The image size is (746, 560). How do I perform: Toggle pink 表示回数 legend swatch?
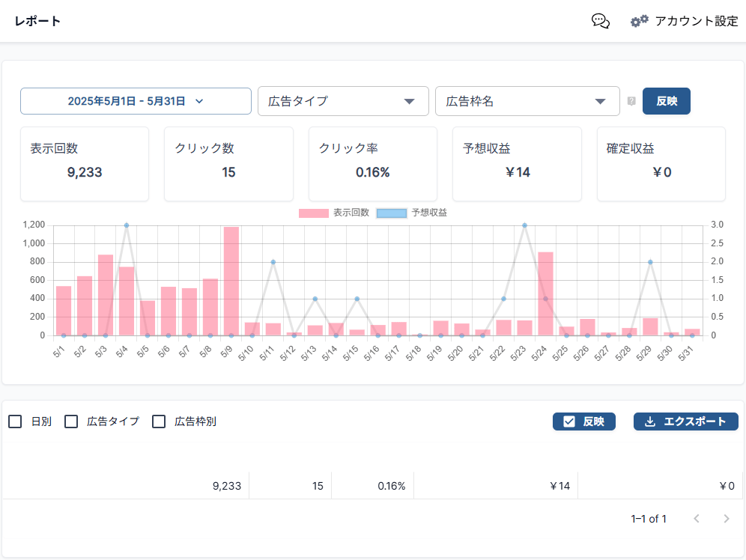point(313,213)
